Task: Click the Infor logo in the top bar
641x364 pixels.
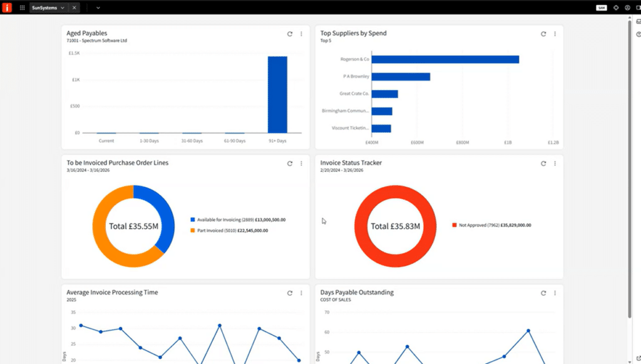Action: (x=7, y=8)
